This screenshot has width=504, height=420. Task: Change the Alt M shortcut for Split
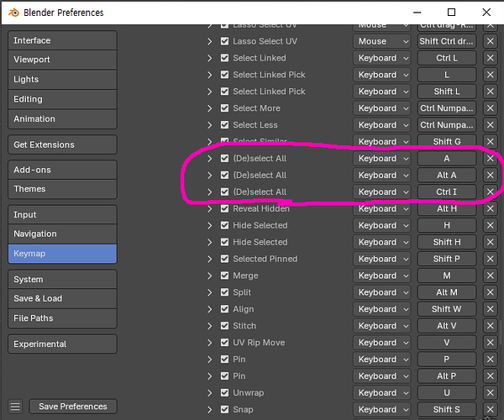(447, 292)
